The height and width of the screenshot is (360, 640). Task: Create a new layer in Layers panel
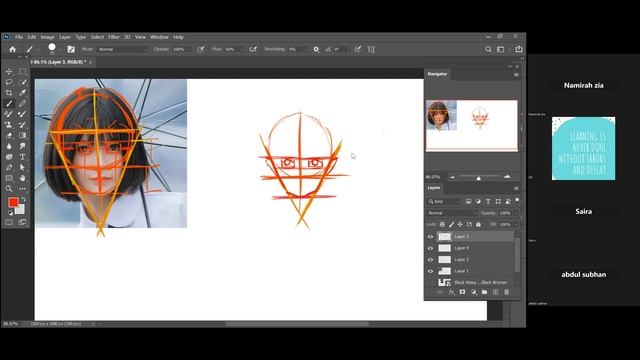click(x=496, y=292)
